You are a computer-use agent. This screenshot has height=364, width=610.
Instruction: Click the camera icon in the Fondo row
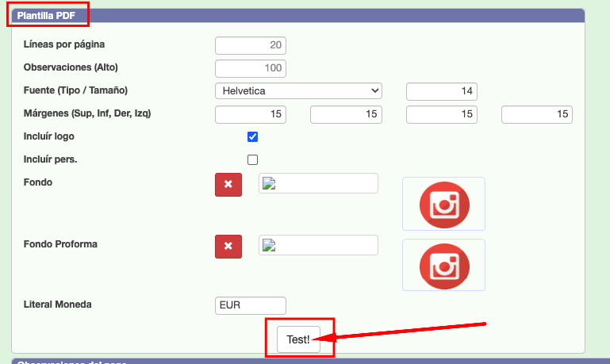(x=443, y=204)
